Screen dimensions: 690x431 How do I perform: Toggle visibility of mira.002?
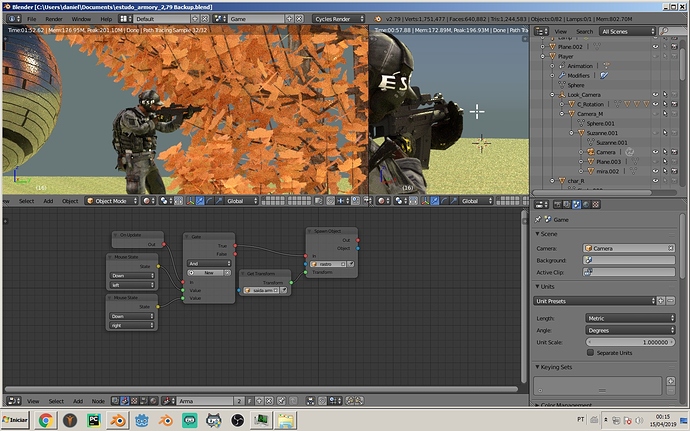(655, 171)
